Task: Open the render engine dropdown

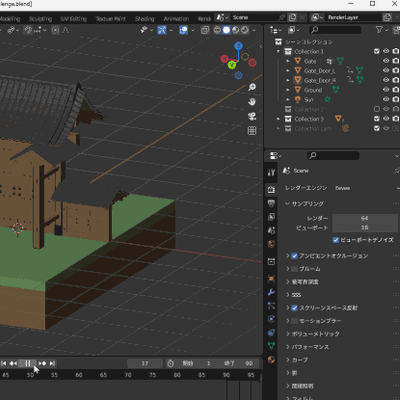Action: tap(366, 188)
